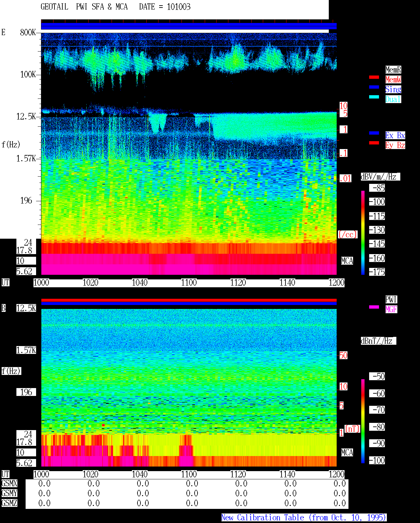Click the magenta MGF legend swatch

coord(374,307)
